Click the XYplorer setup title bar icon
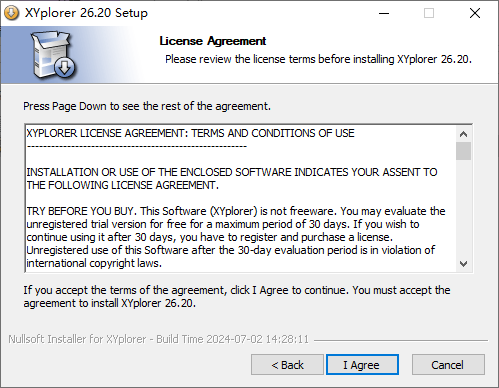499x388 pixels. (12, 13)
